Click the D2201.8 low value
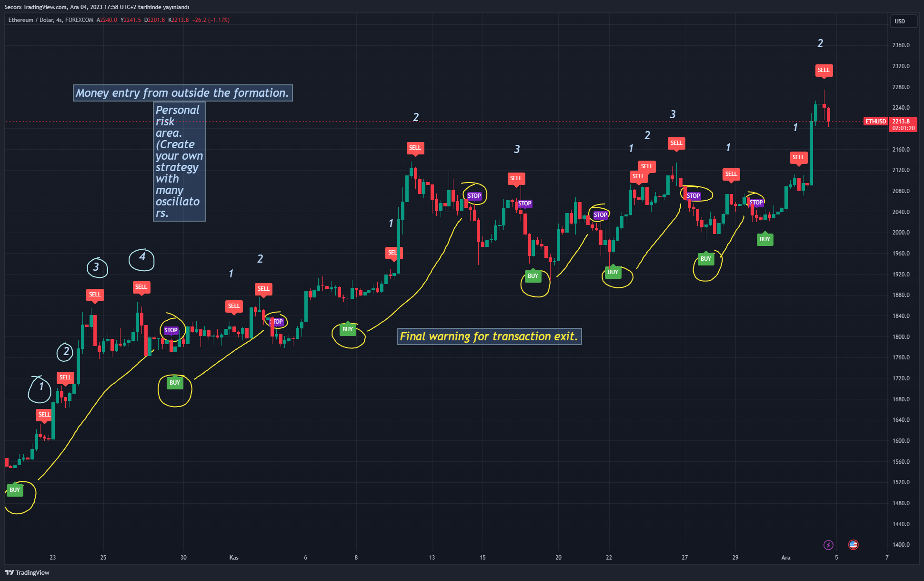This screenshot has height=581, width=924. [x=154, y=20]
